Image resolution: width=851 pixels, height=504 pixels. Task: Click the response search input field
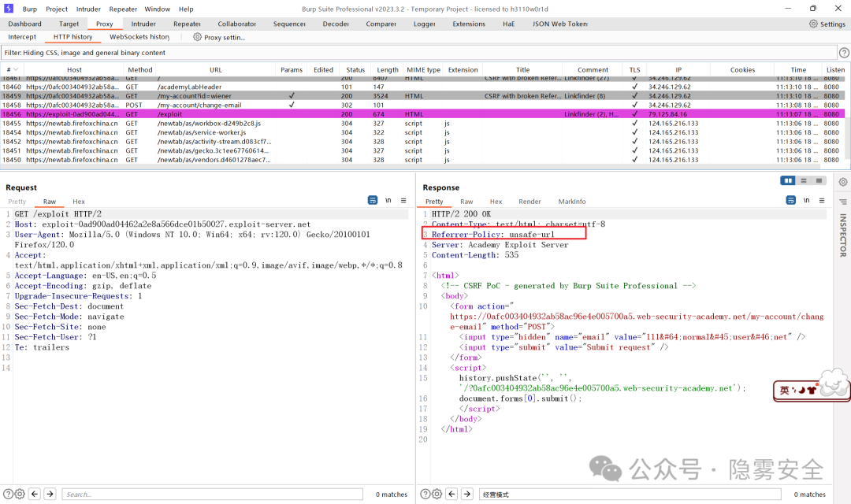(630, 495)
